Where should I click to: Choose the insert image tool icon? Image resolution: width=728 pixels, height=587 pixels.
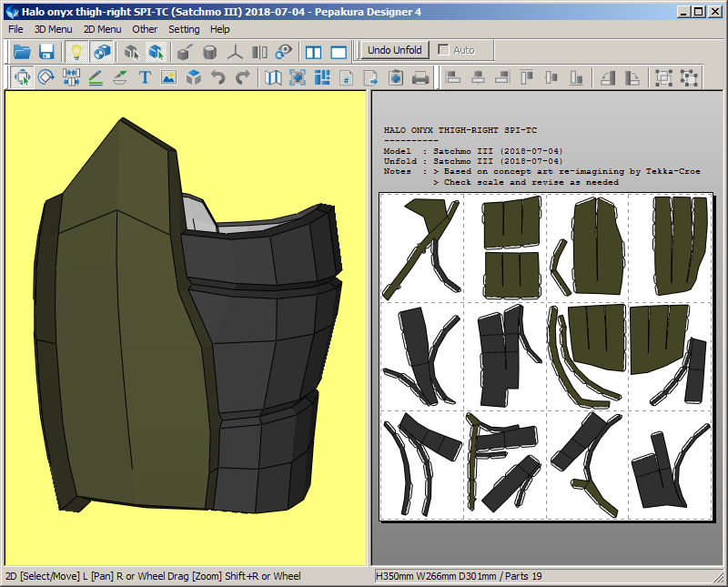pos(168,78)
